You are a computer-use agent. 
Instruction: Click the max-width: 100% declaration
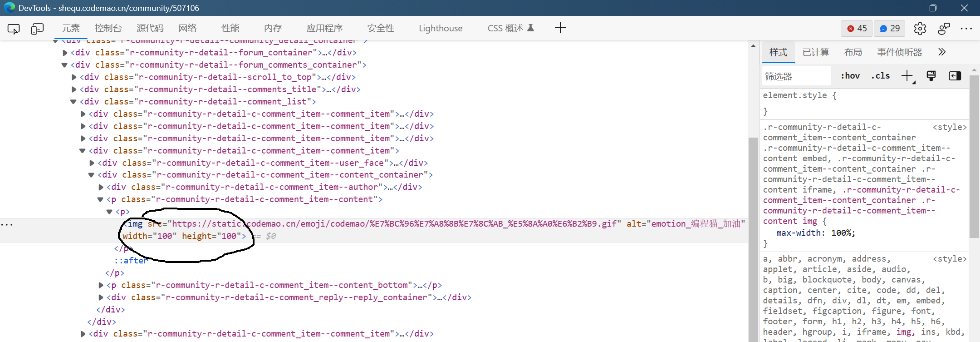[x=815, y=233]
